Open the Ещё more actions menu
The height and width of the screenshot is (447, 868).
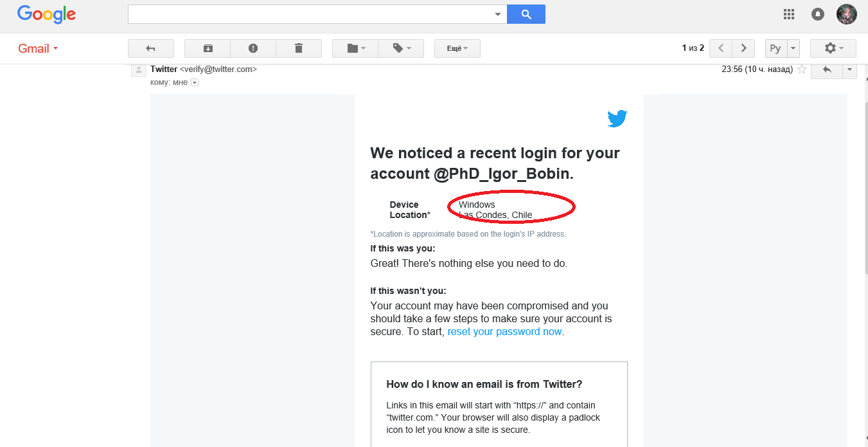coord(457,48)
